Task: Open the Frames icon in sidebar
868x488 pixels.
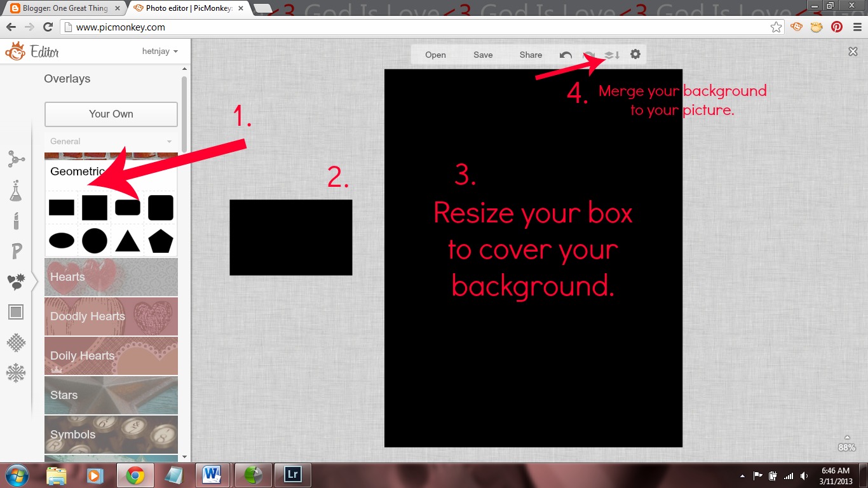Action: [x=16, y=312]
